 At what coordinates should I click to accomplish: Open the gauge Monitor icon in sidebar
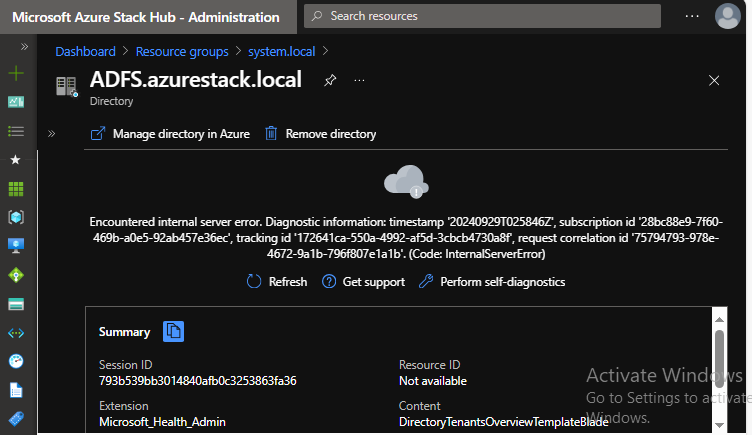16,361
